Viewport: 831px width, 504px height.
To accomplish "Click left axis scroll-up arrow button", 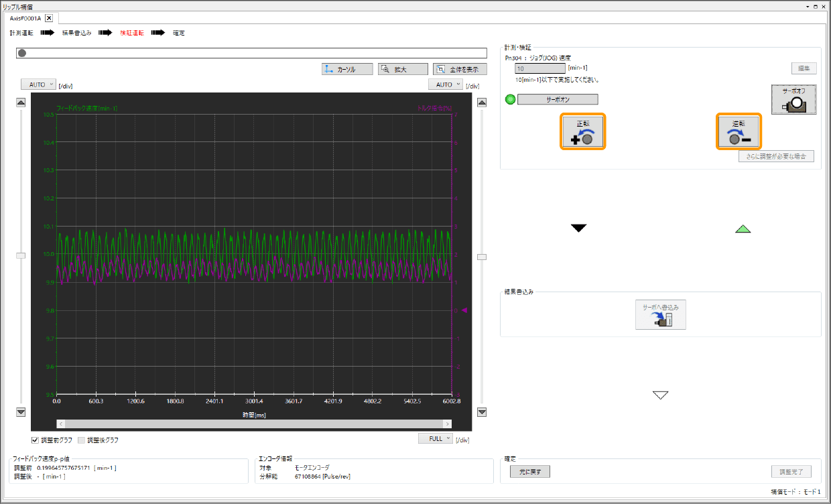I will pyautogui.click(x=21, y=103).
